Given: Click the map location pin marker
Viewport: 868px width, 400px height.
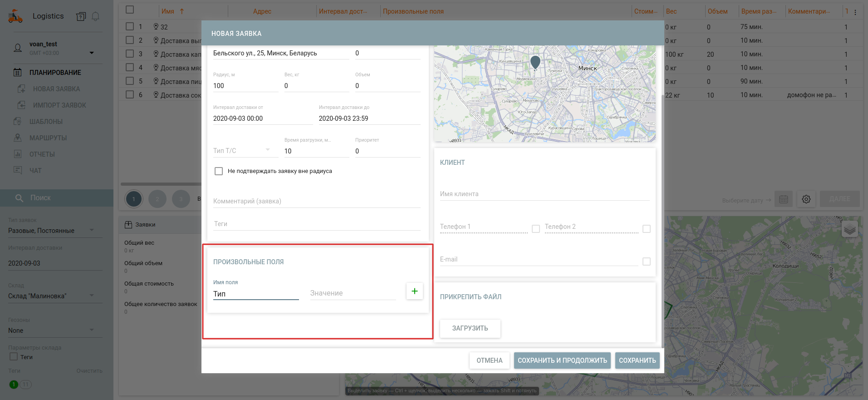Looking at the screenshot, I should [535, 62].
